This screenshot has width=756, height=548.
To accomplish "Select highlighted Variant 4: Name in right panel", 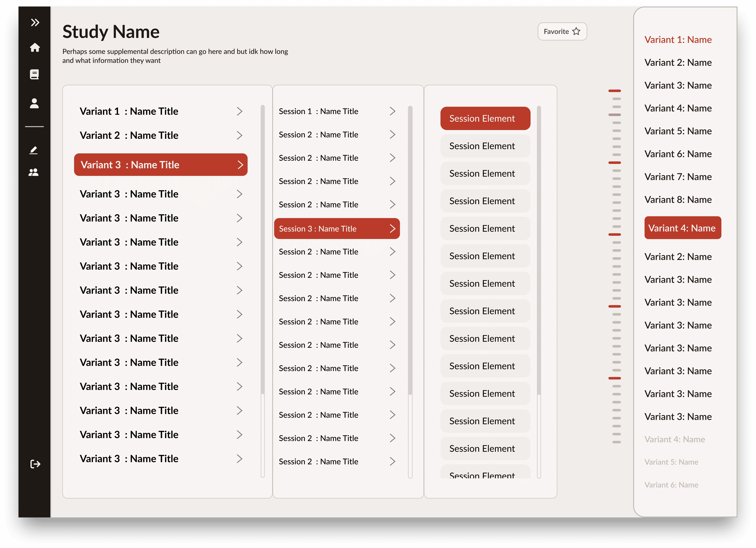I will [x=682, y=228].
